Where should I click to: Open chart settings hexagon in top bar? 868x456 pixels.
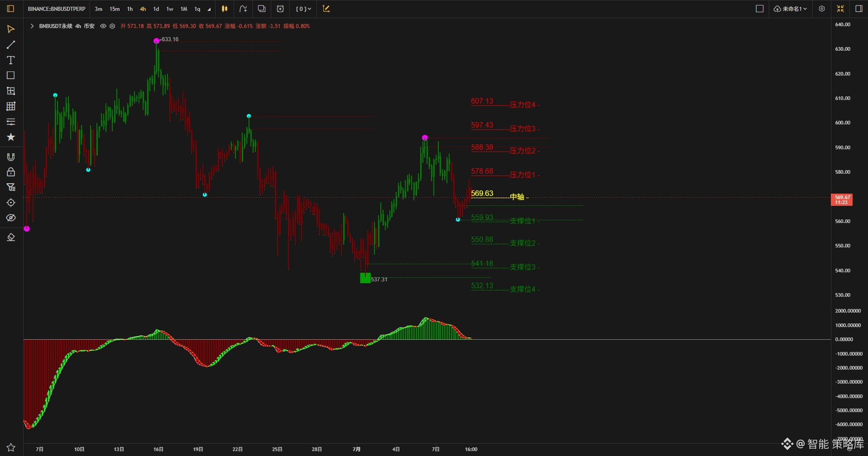(822, 9)
